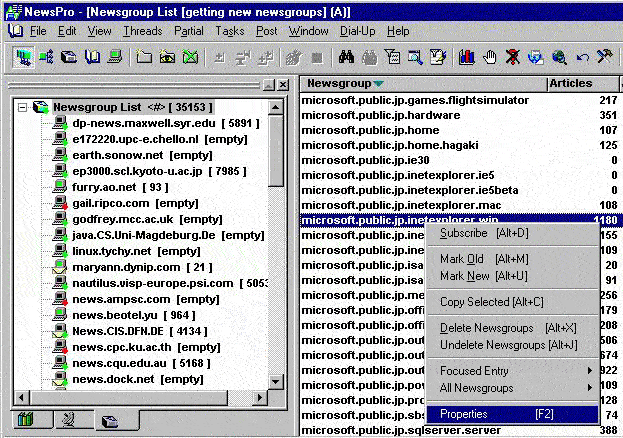Click the newsgroup box toolbar icon
The height and width of the screenshot is (438, 623).
point(69,58)
